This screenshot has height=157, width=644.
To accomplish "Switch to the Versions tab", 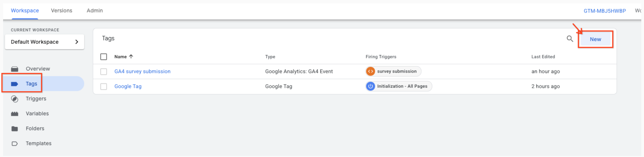I will pos(62,11).
